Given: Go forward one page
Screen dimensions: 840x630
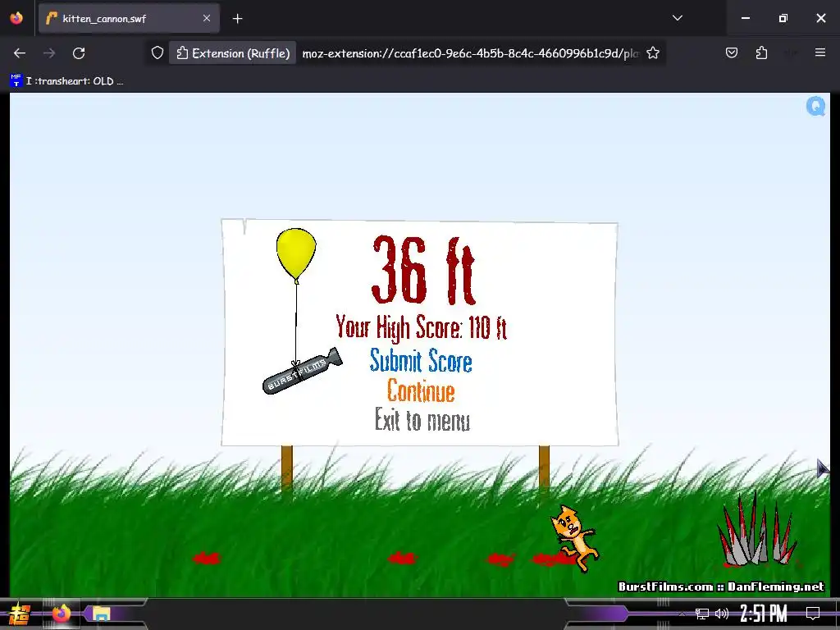Looking at the screenshot, I should pyautogui.click(x=49, y=53).
